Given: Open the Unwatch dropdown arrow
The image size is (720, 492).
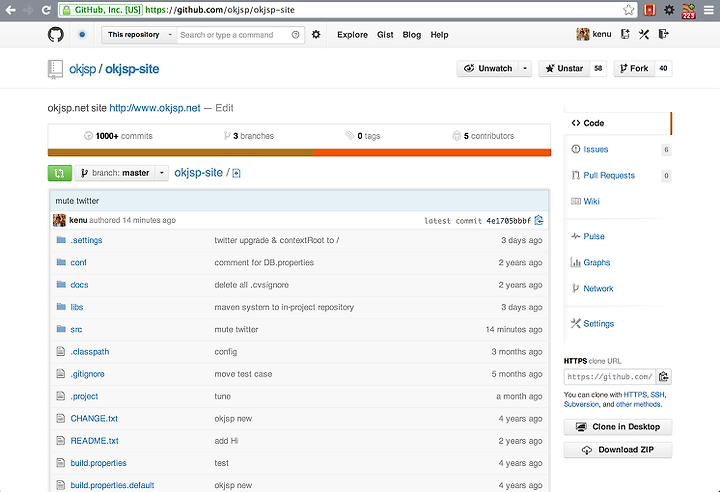Looking at the screenshot, I should point(525,68).
